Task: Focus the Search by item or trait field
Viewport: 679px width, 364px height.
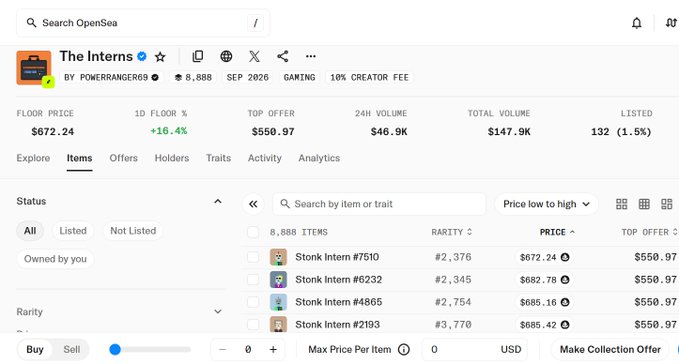Action: tap(379, 204)
